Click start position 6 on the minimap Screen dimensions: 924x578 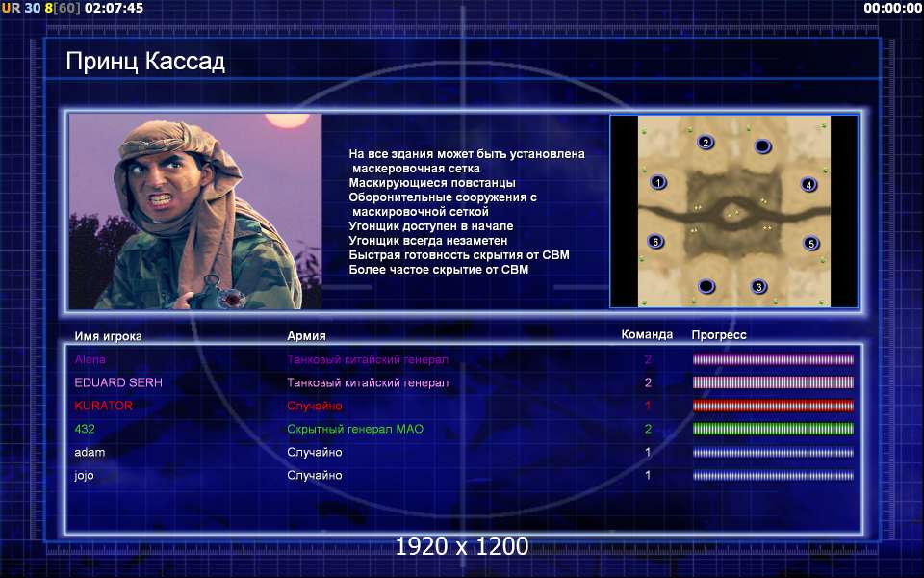point(655,241)
